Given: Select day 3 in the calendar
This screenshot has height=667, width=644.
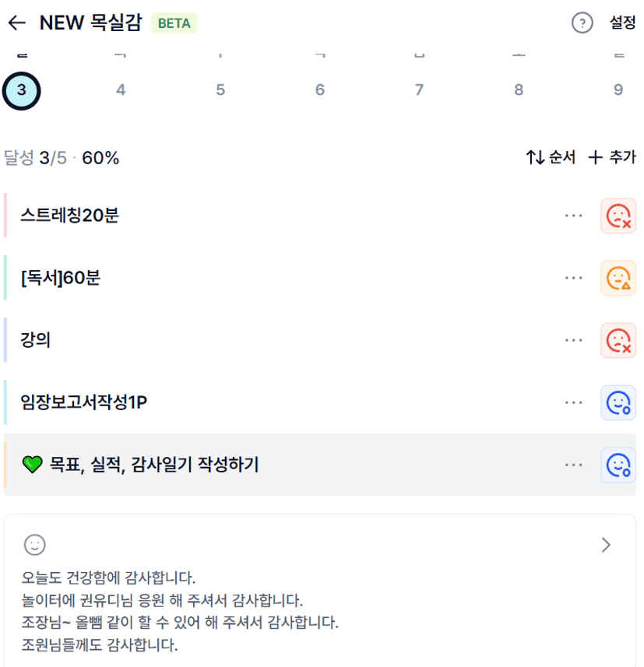Looking at the screenshot, I should pyautogui.click(x=21, y=90).
